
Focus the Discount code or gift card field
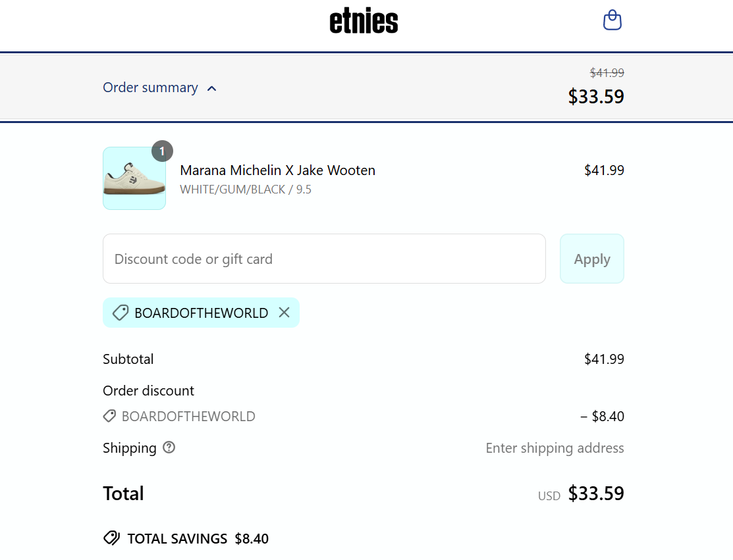click(x=324, y=259)
